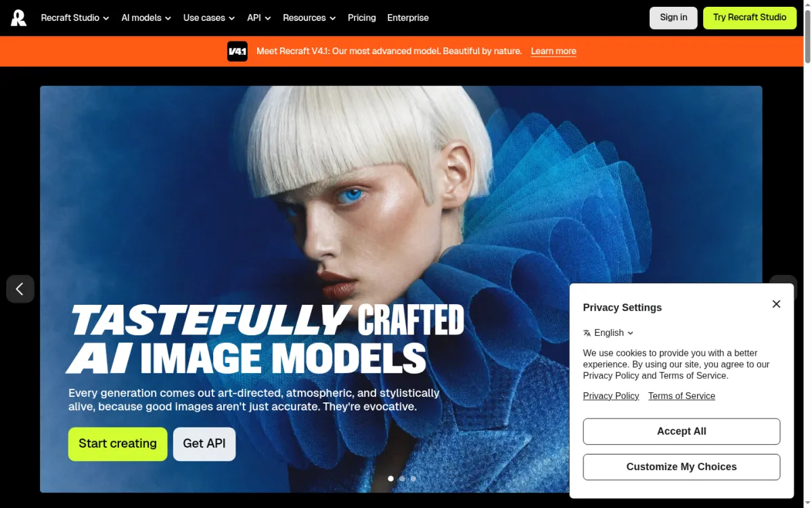812x508 pixels.
Task: Go to previous carousel slide arrow
Action: 20,289
